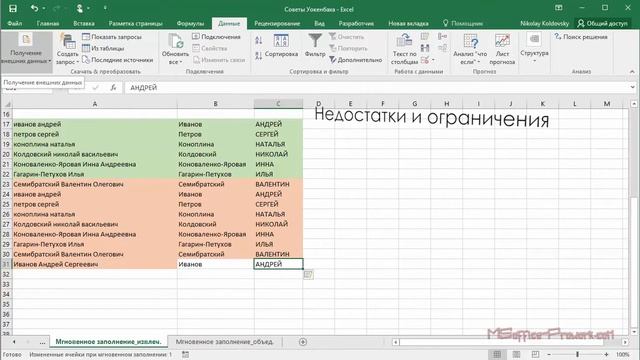Click the Save icon in quick access toolbar
Screen dimensions: 640x360
coord(13,8)
